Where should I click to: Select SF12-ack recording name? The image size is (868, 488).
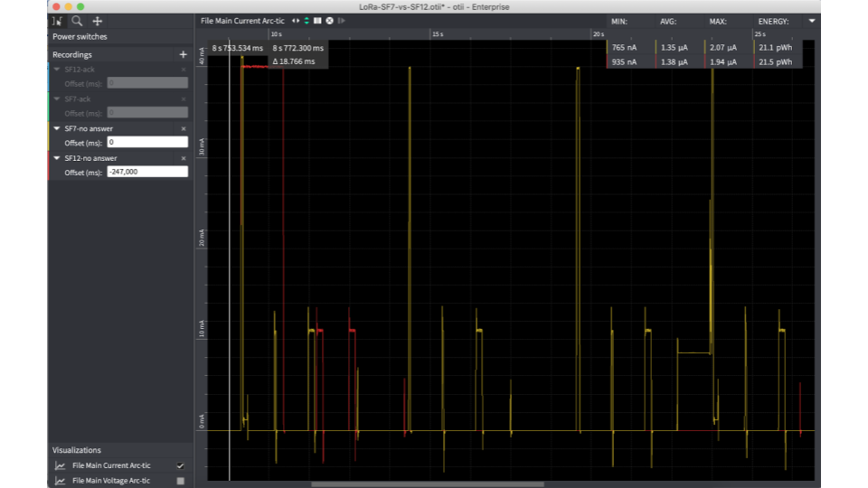[80, 70]
